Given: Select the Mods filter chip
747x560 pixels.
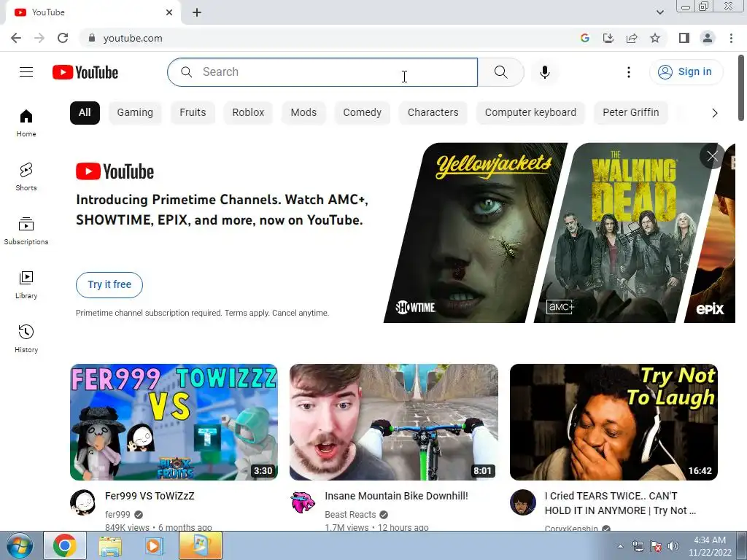Looking at the screenshot, I should tap(303, 113).
